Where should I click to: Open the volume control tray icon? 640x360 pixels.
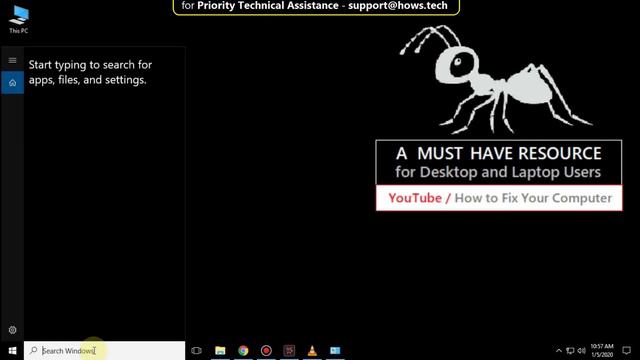582,351
